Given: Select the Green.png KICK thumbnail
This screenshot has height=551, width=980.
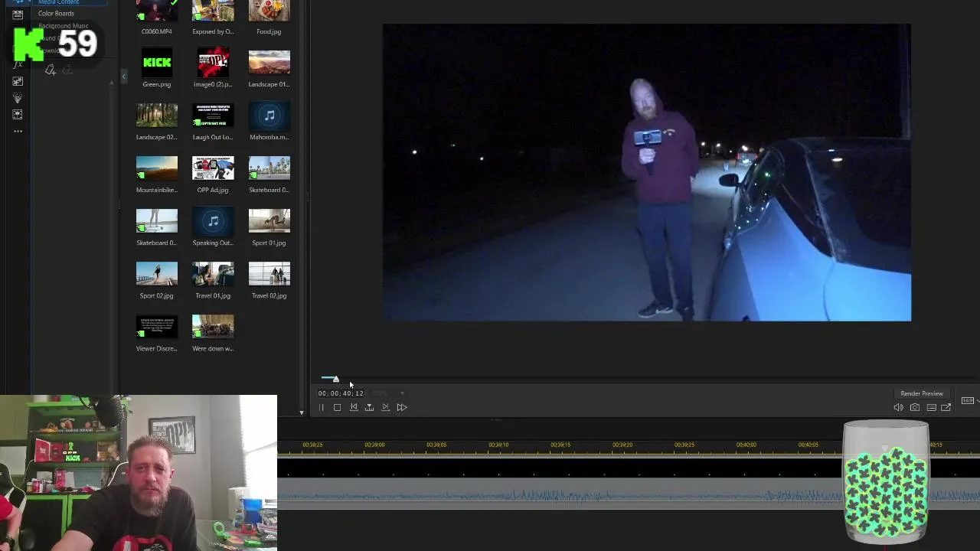Looking at the screenshot, I should point(157,63).
